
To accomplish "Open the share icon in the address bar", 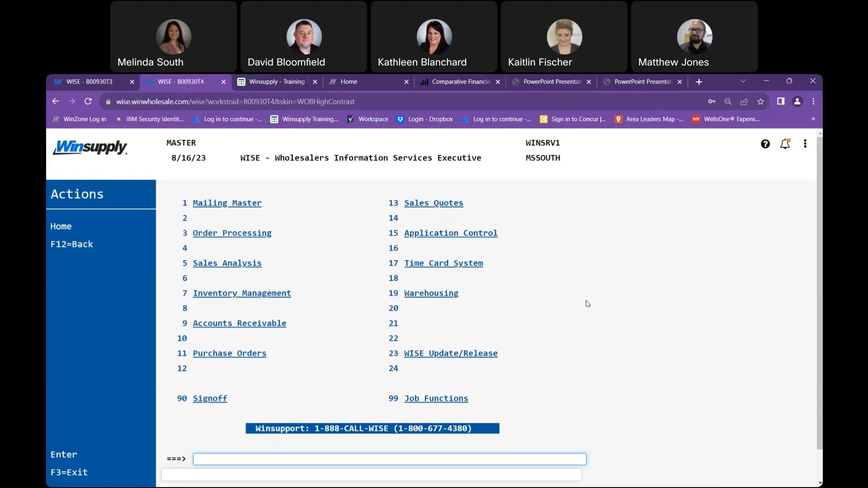I will (x=744, y=101).
